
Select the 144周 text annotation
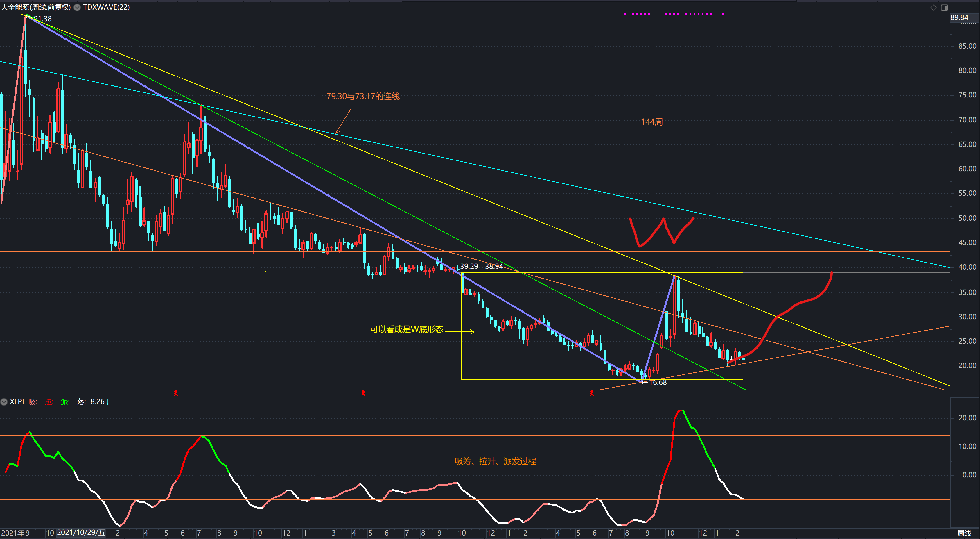click(x=652, y=122)
